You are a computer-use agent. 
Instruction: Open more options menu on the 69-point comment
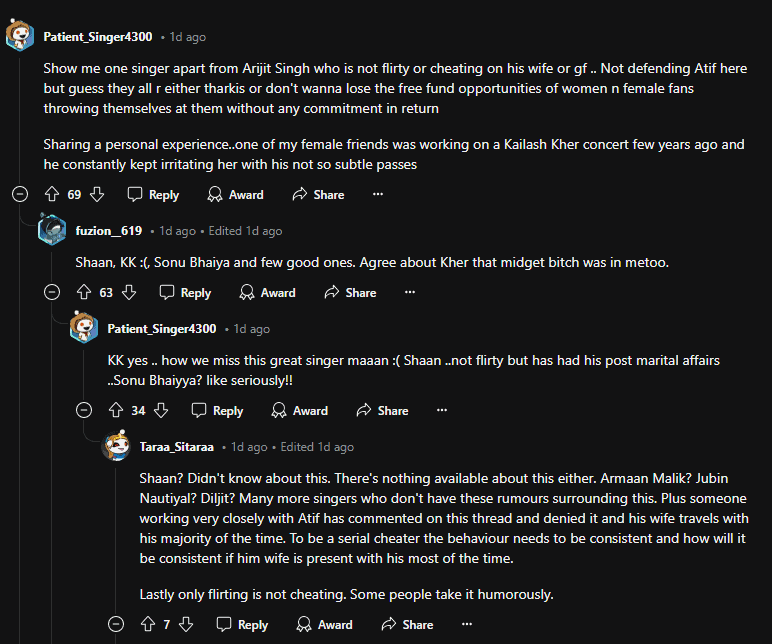point(377,194)
